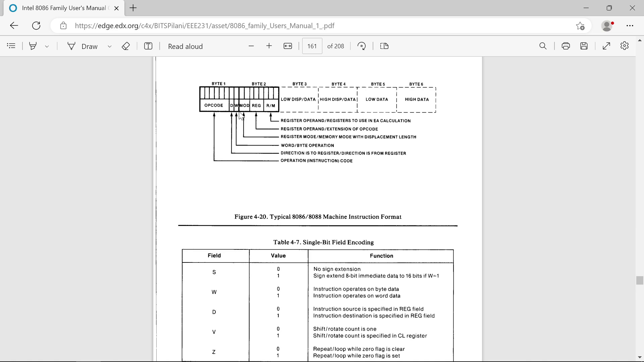Activate the Erase tool
This screenshot has height=362, width=644.
125,46
